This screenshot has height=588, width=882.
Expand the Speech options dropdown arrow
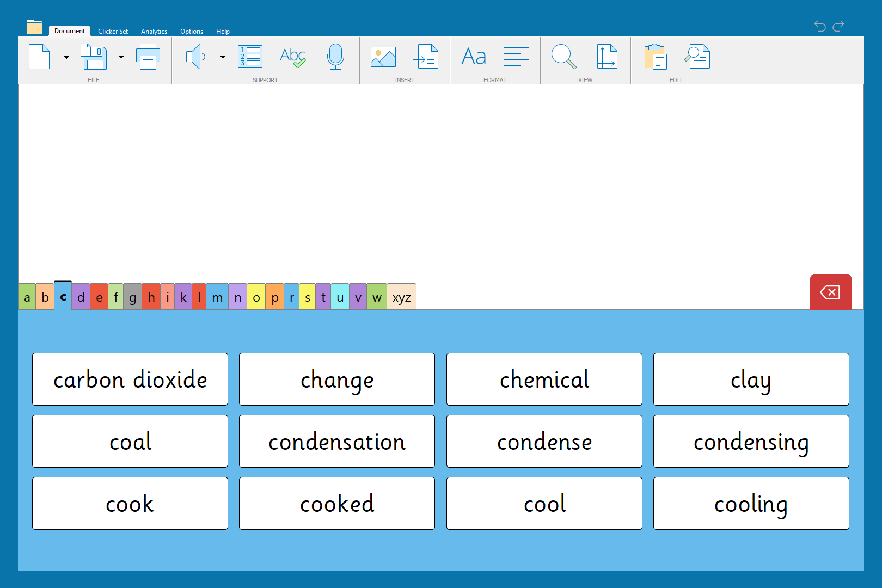[223, 57]
